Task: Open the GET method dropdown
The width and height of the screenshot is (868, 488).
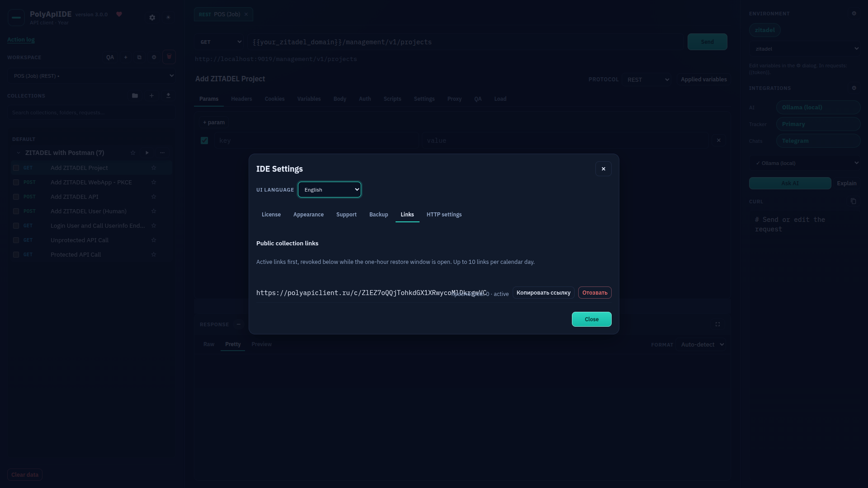Action: 220,42
